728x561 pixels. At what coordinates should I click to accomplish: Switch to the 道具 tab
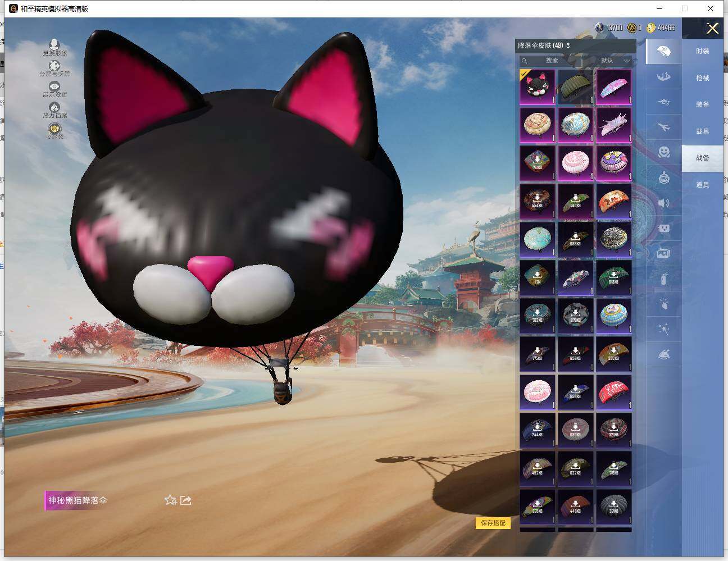(x=702, y=185)
